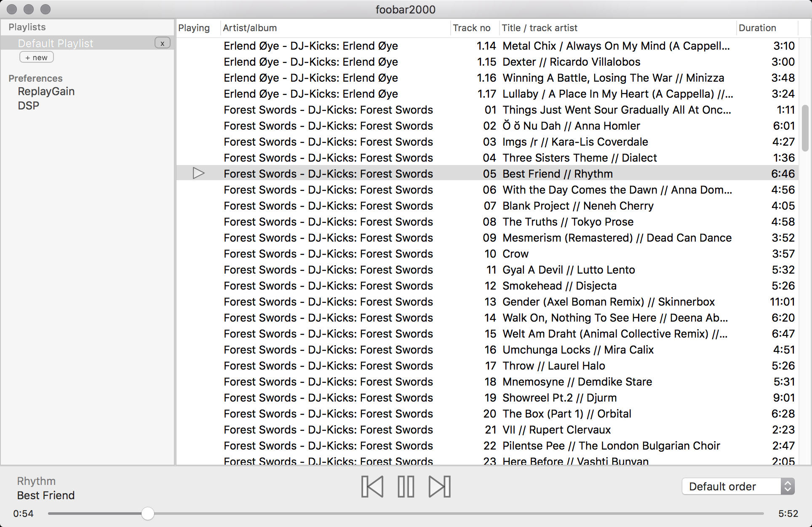This screenshot has height=527, width=812.
Task: Add a new playlist with + new
Action: tap(37, 57)
